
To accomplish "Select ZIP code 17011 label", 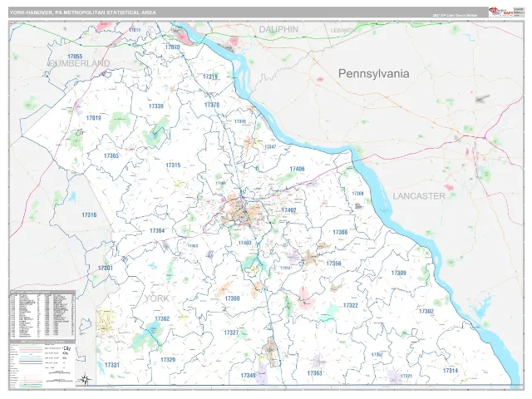I will pos(135,30).
